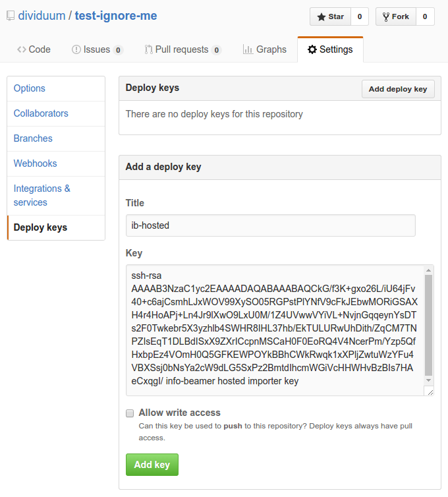
Task: Enable the Allow write access checkbox
Action: 130,413
